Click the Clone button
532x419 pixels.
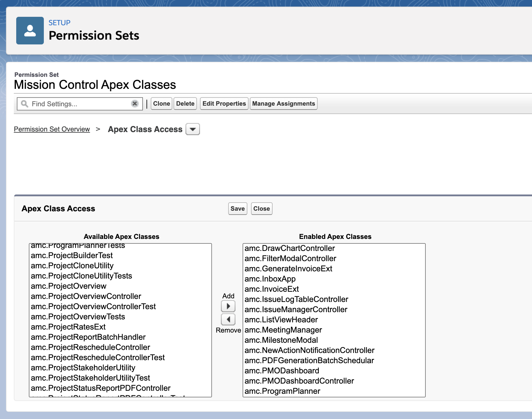tap(161, 104)
